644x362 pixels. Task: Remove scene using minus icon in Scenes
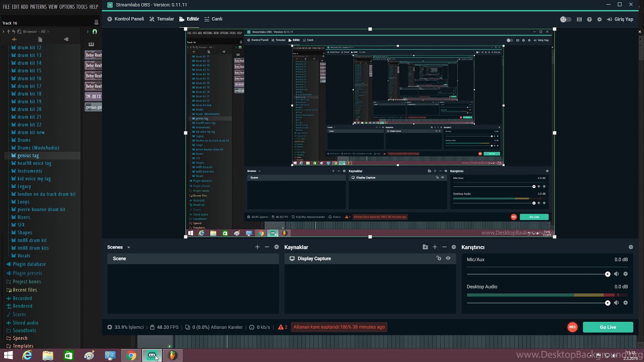pos(267,247)
